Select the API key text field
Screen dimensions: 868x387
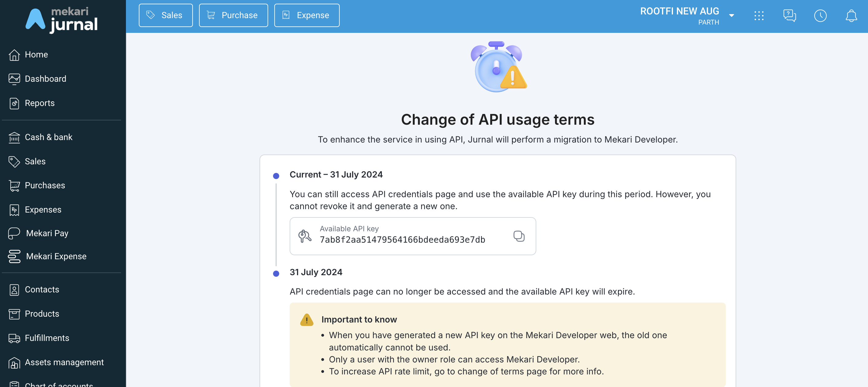click(x=402, y=240)
